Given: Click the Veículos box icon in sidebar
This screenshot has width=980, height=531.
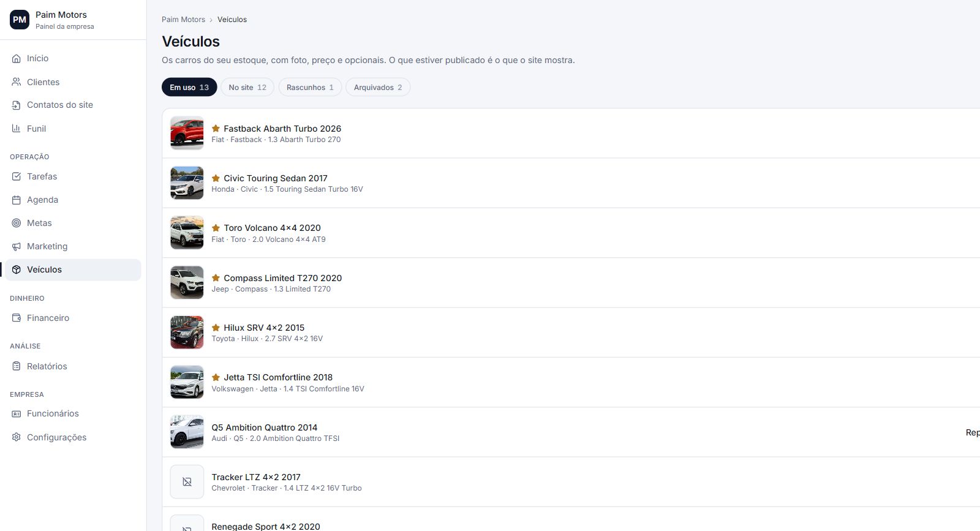Looking at the screenshot, I should (x=17, y=269).
